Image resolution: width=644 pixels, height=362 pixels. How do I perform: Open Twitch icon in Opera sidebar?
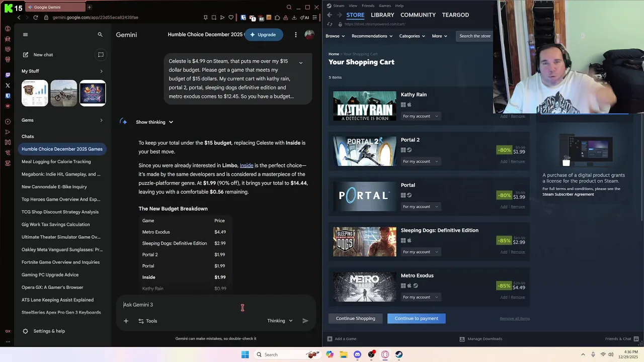tap(8, 75)
